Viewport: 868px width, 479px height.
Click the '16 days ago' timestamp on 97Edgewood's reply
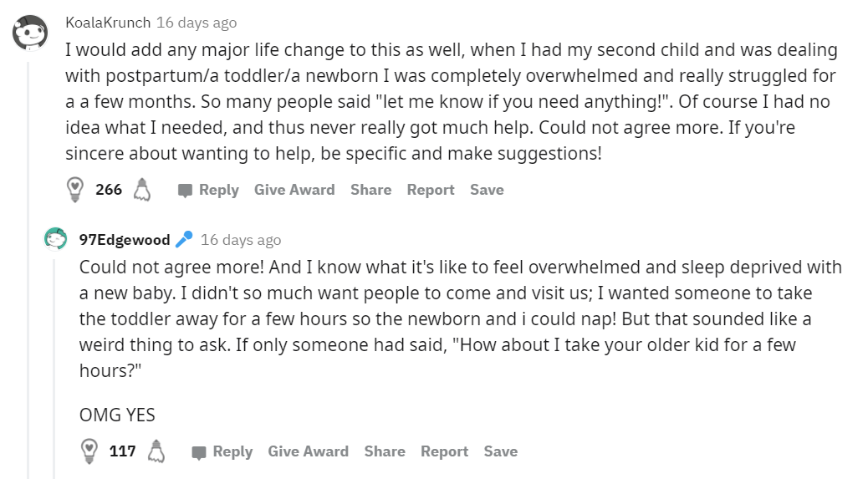[241, 240]
